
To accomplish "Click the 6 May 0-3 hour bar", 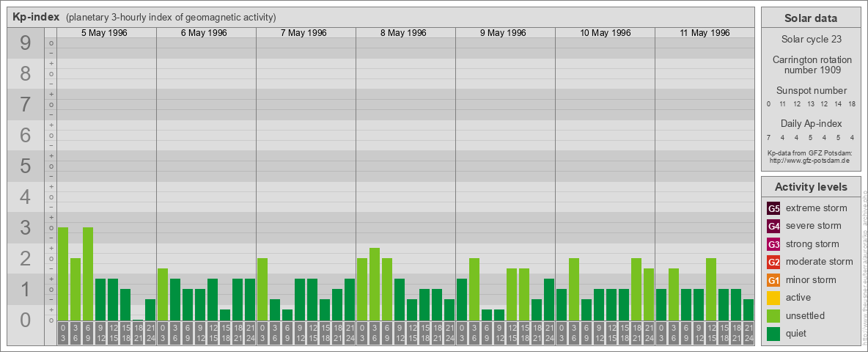I will tap(163, 294).
